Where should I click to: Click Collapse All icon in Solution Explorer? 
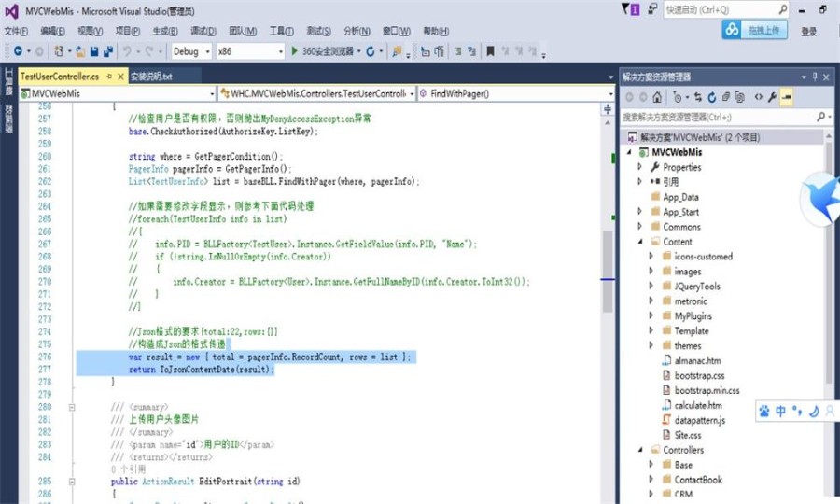(725, 96)
